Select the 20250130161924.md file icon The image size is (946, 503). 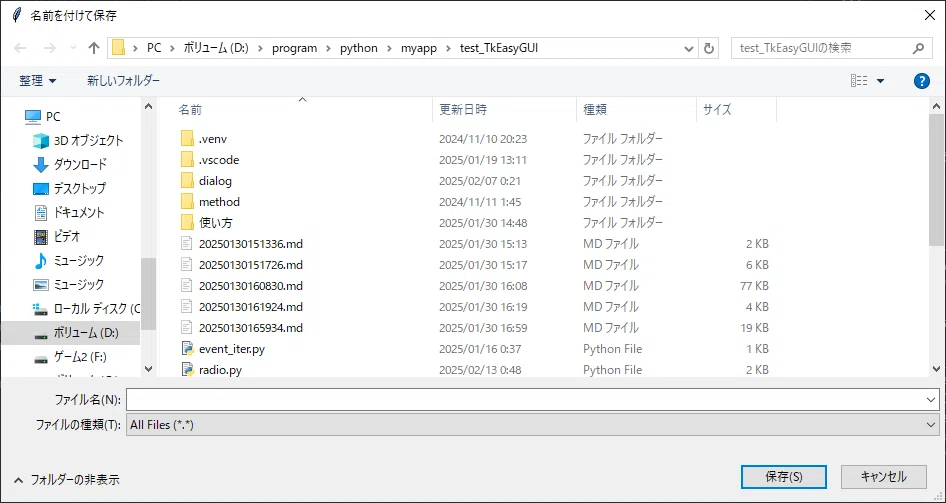pyautogui.click(x=188, y=306)
